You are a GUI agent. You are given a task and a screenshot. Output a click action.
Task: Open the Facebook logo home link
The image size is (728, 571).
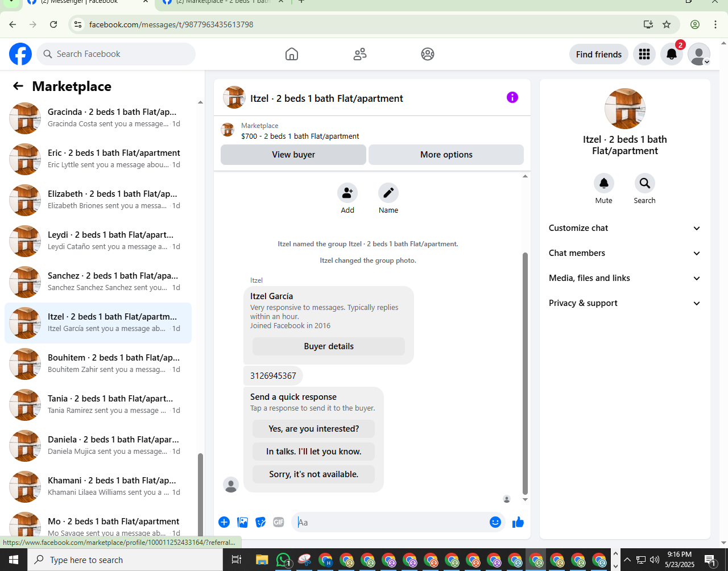click(20, 54)
